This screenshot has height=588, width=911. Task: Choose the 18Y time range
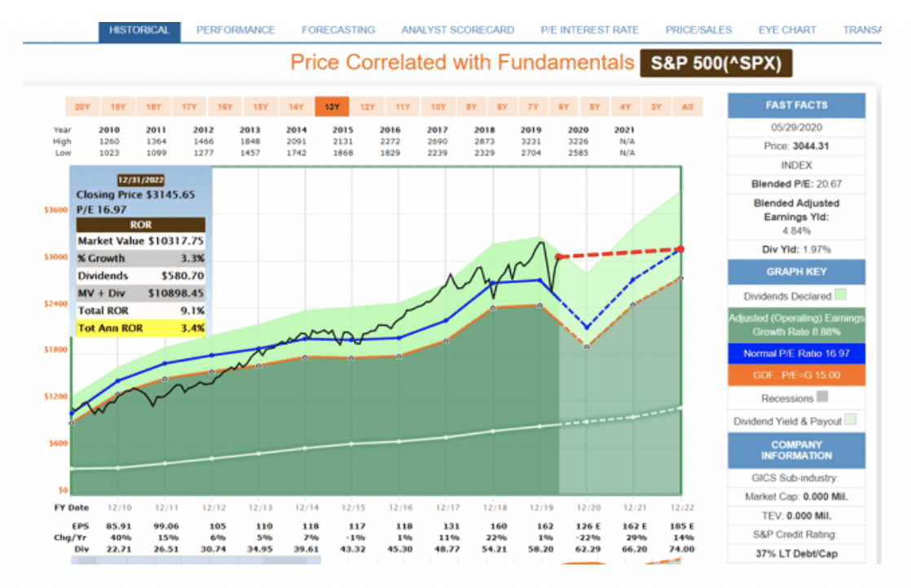tap(154, 107)
